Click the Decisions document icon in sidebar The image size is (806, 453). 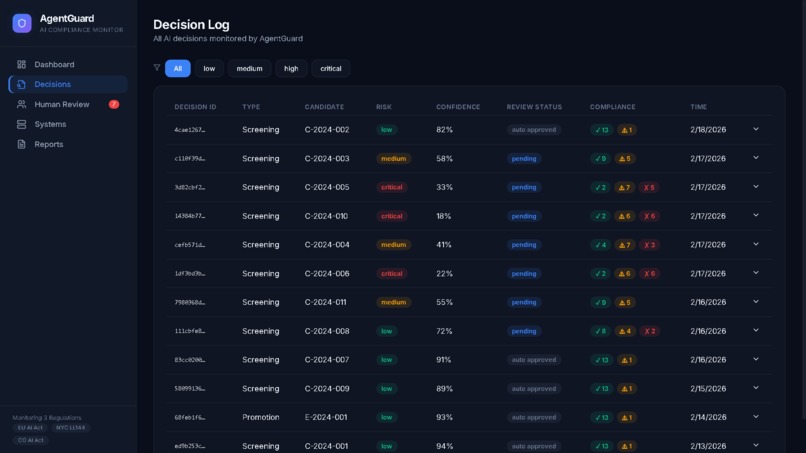click(x=21, y=84)
